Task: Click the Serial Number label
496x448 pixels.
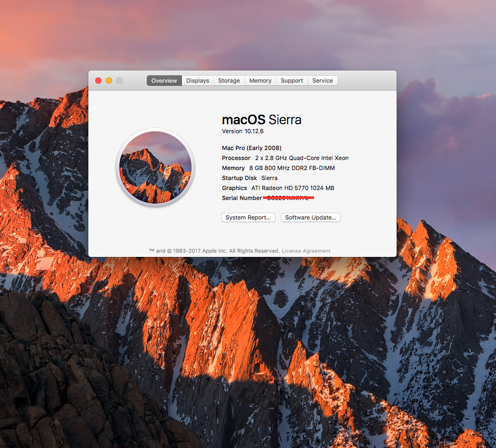Action: 242,198
